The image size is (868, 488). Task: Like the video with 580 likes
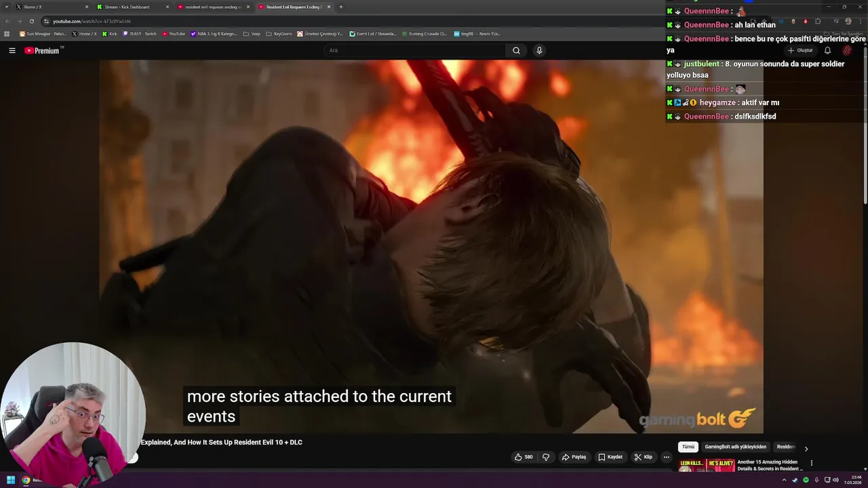point(524,457)
